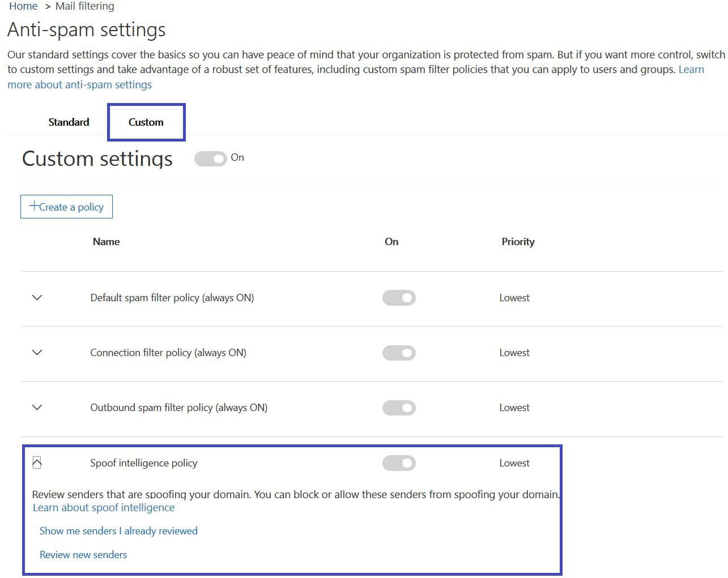728x578 pixels.
Task: Click the plus icon on Create a policy
Action: click(x=34, y=206)
